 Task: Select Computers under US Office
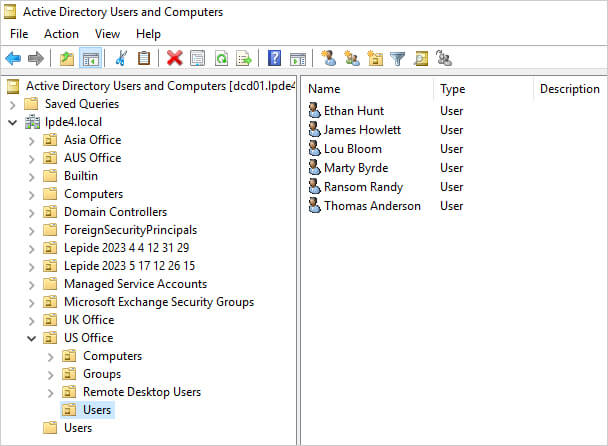pos(112,356)
